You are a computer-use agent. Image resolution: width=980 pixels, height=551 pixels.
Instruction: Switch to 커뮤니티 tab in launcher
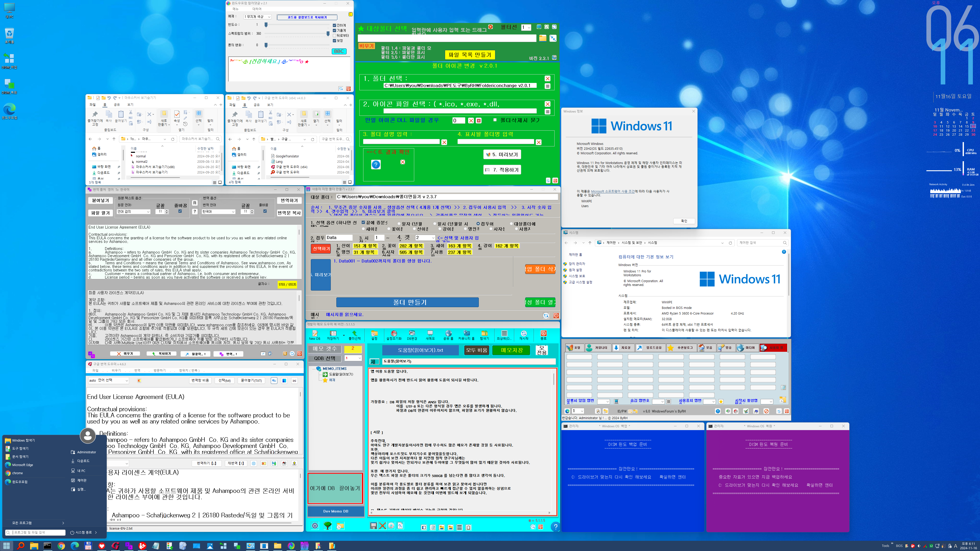pyautogui.click(x=598, y=347)
